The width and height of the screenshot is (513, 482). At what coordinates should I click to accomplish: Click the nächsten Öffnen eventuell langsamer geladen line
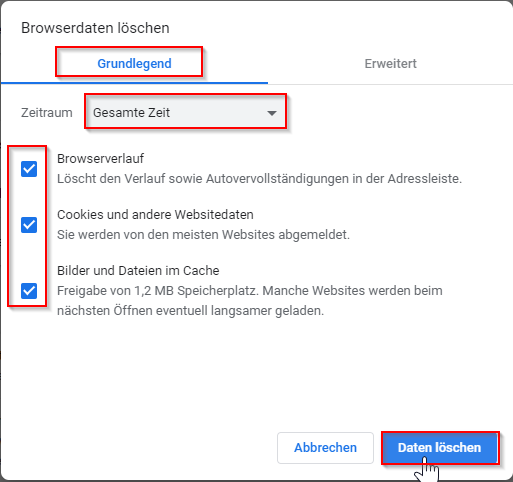coord(190,311)
